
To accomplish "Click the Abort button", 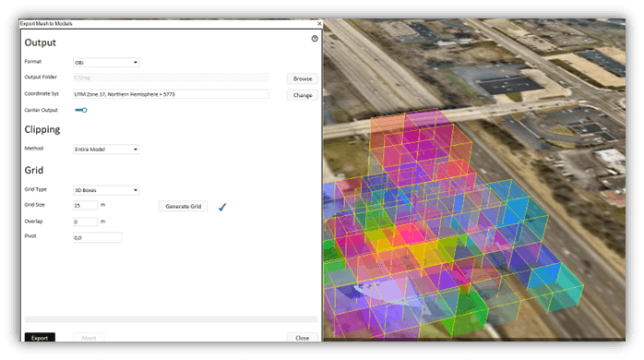I will click(89, 338).
